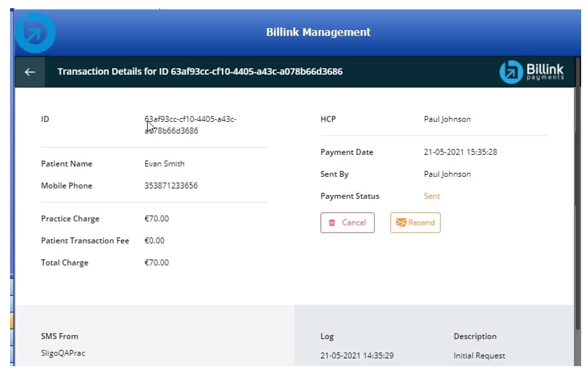
Task: Click the transaction ID value text
Action: pyautogui.click(x=190, y=125)
